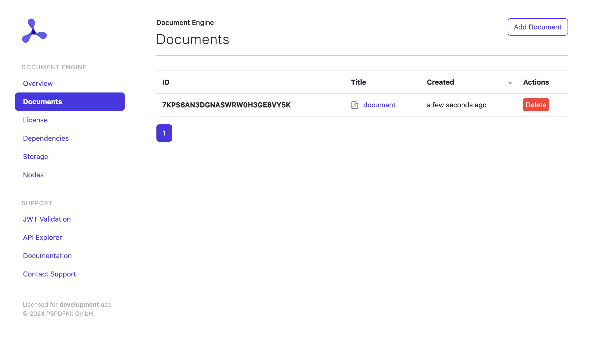Viewport: 597px width, 364px height.
Task: Click the Nodes link in sidebar
Action: click(x=33, y=175)
